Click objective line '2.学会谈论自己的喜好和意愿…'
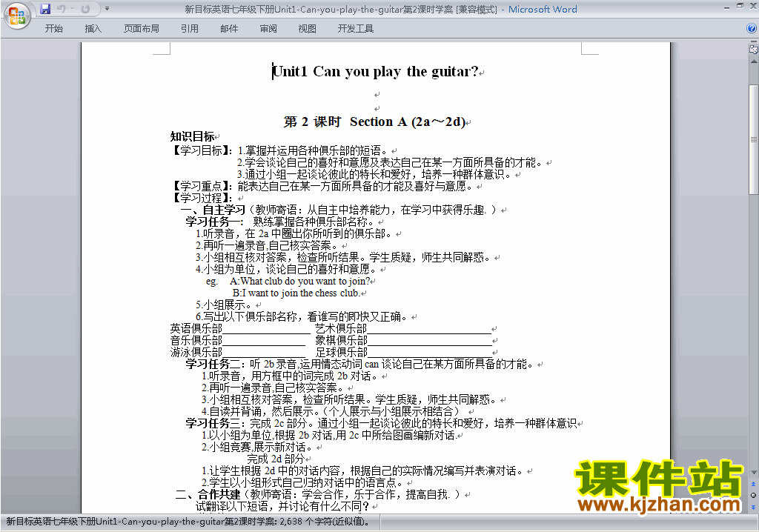Viewport: 759px width, 532px height. (x=389, y=163)
